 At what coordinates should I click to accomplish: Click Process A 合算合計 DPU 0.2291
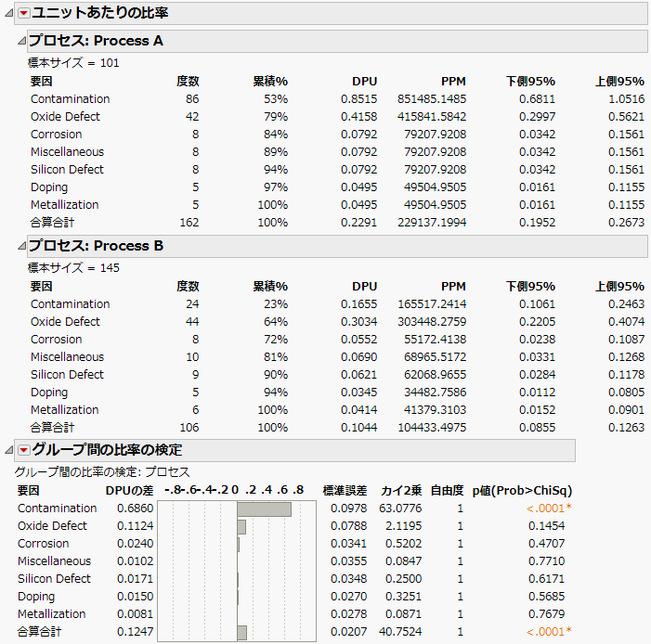(358, 223)
